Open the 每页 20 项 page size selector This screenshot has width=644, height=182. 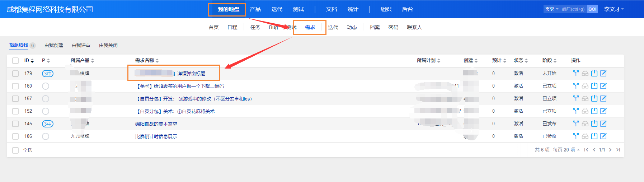coord(566,150)
